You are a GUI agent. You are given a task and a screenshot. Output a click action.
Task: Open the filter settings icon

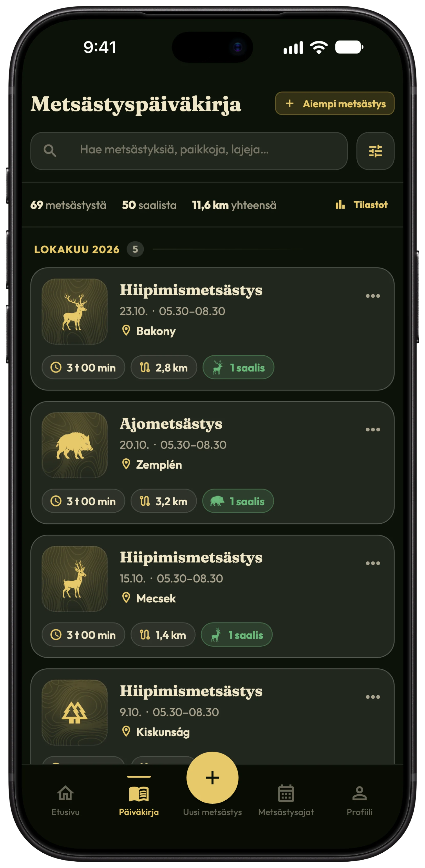(x=375, y=151)
